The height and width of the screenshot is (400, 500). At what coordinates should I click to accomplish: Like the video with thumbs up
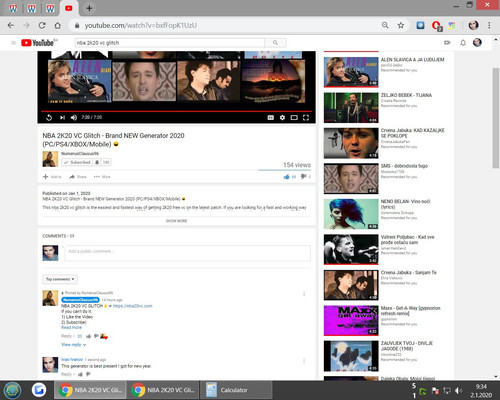286,177
